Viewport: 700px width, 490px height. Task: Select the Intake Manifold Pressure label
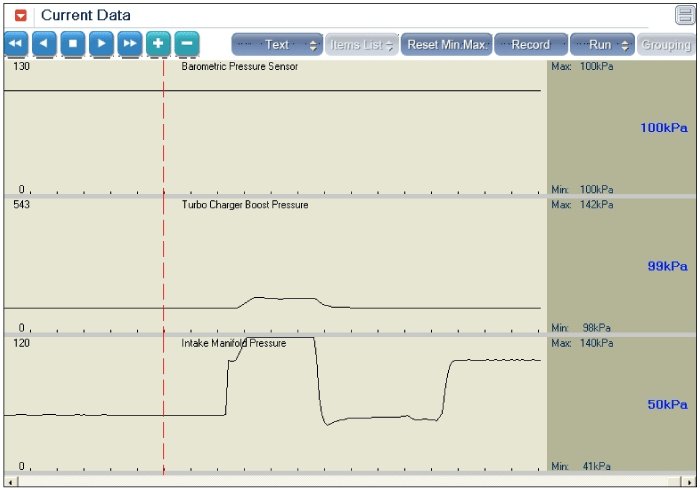pos(233,343)
